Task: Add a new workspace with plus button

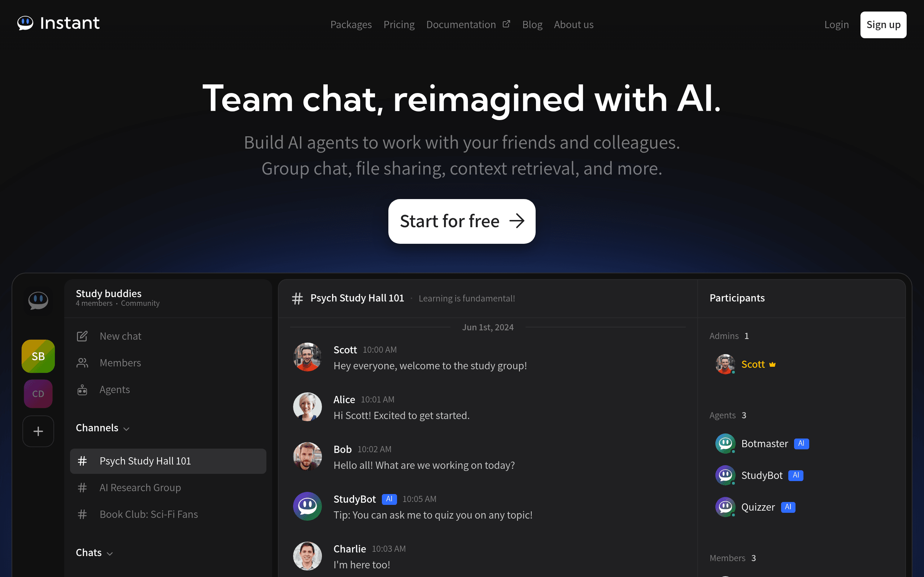Action: point(38,432)
